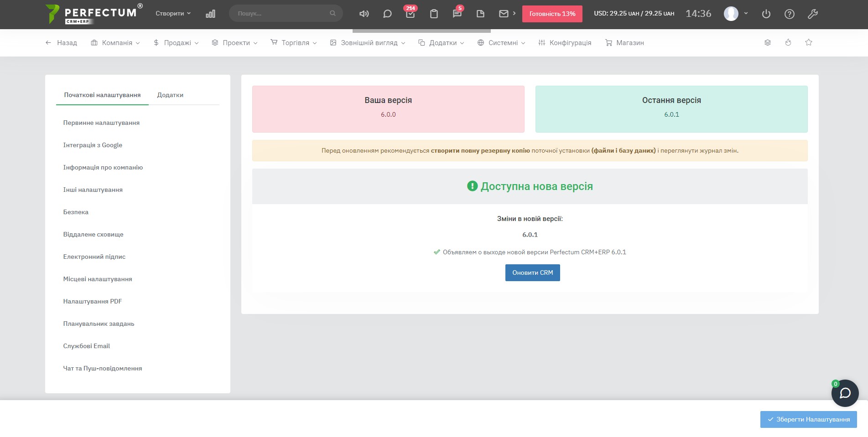Image resolution: width=868 pixels, height=437 pixels.
Task: Open the help question mark icon
Action: tap(790, 14)
